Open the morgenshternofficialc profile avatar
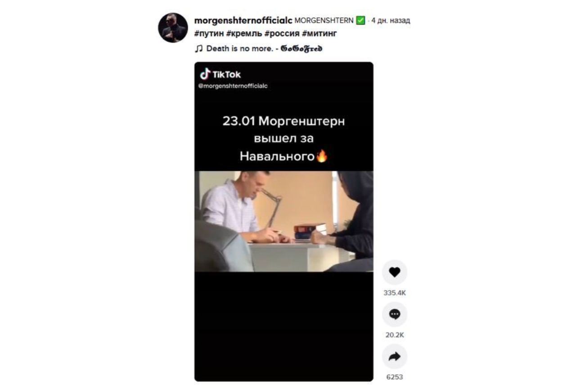The image size is (576, 392). 173,28
